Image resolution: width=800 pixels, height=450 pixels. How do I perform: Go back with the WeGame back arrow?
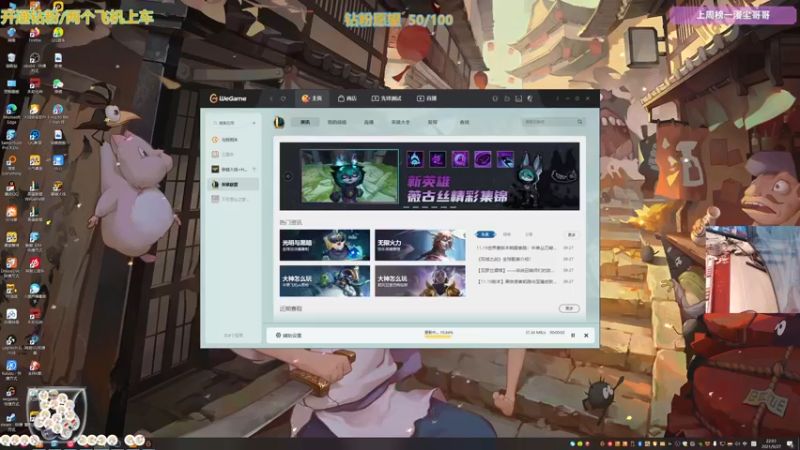271,98
